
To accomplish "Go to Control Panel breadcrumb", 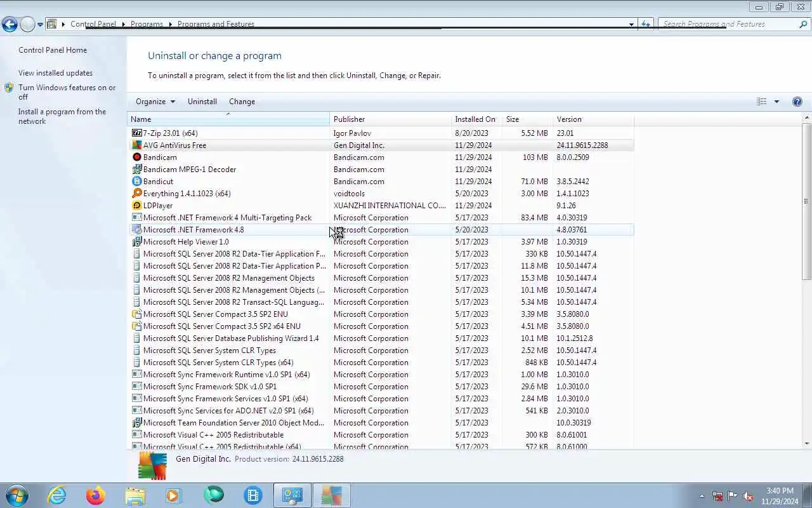I will pyautogui.click(x=93, y=24).
